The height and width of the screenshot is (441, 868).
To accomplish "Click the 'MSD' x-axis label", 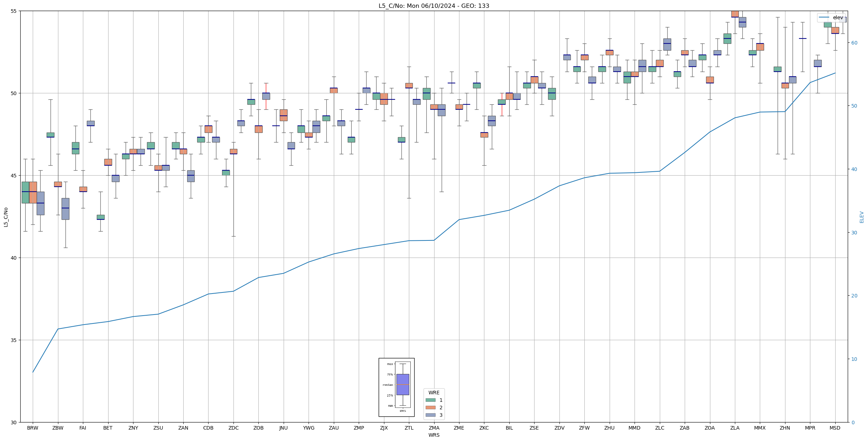I will [x=835, y=428].
